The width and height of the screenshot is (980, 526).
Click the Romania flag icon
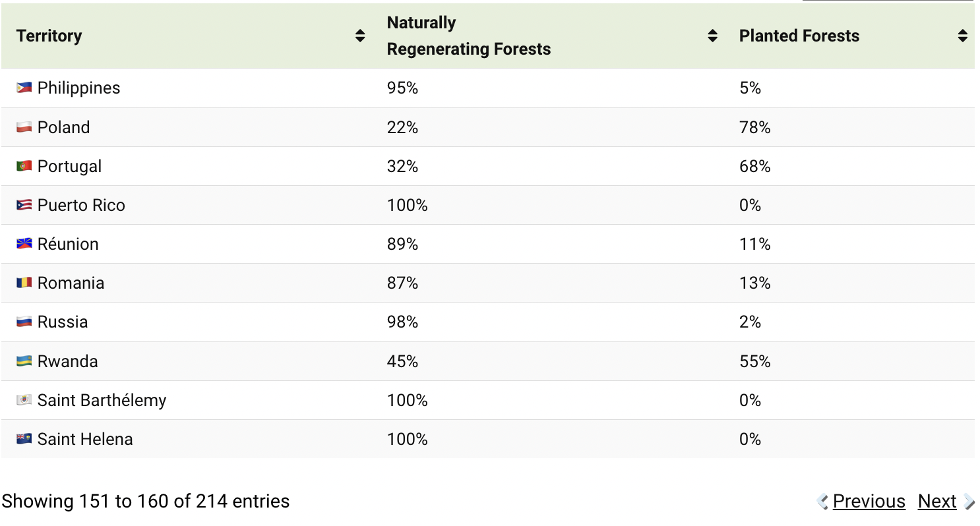pyautogui.click(x=24, y=283)
